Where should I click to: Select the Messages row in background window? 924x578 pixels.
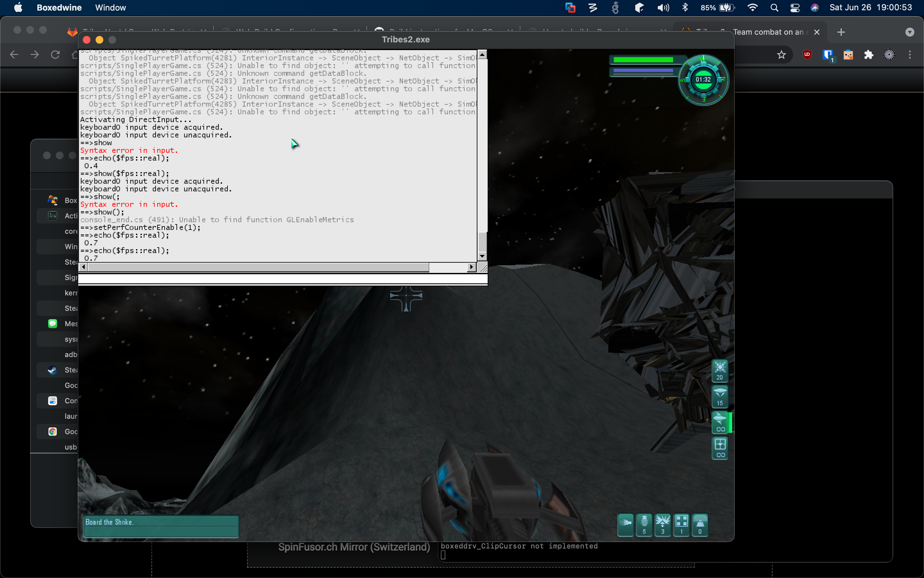[57, 324]
